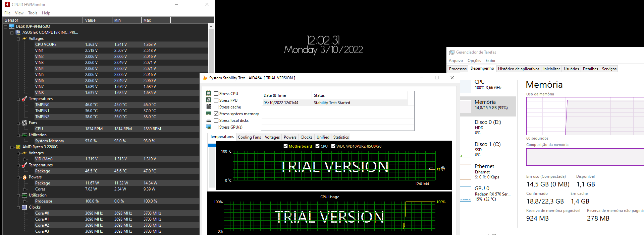This screenshot has width=644, height=235.
Task: Collapse the AMD Ryzen 3 2200G node
Action: click(x=12, y=147)
